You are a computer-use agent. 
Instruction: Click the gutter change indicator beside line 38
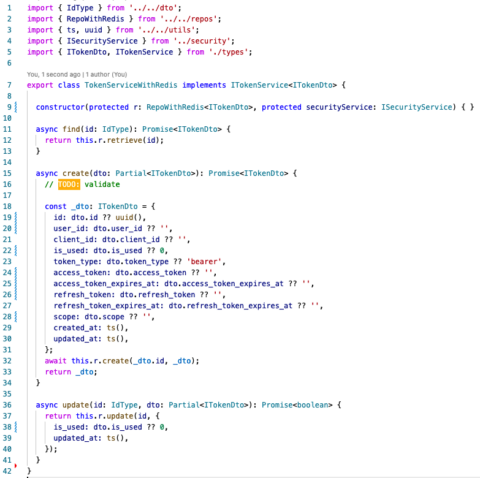(16, 427)
